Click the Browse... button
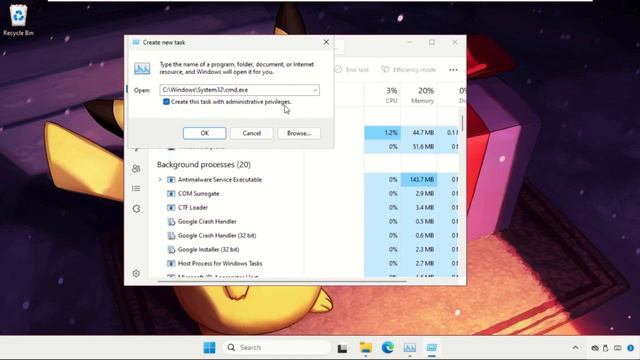The height and width of the screenshot is (360, 640). [299, 133]
